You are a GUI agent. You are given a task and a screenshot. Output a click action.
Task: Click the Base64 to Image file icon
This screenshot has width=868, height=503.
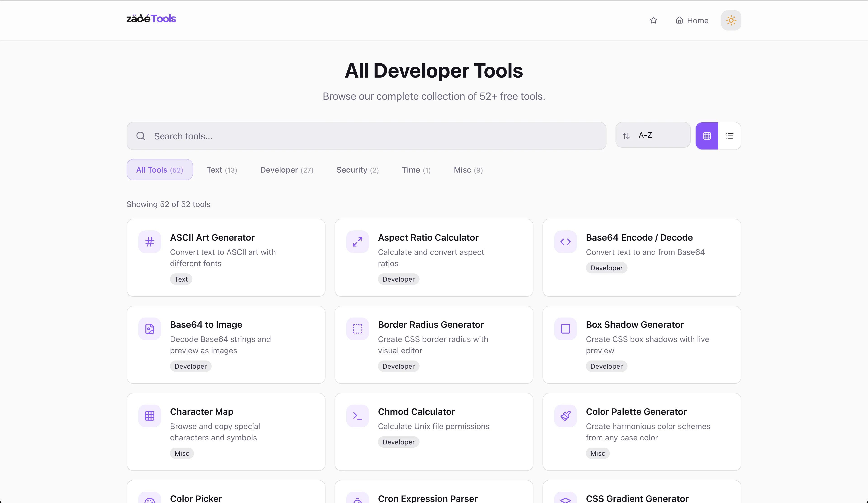click(x=149, y=329)
